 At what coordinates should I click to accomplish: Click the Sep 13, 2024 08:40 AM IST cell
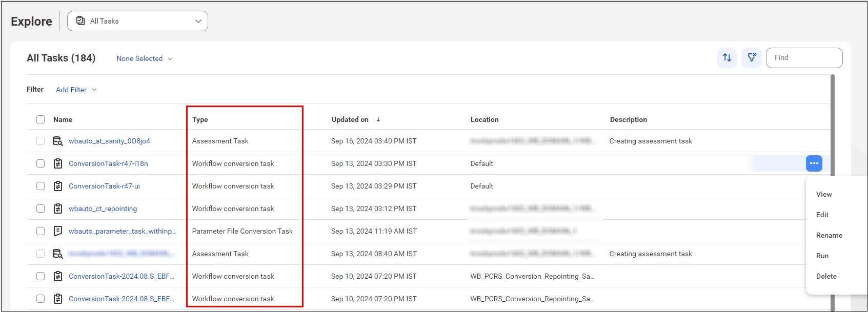coord(374,254)
